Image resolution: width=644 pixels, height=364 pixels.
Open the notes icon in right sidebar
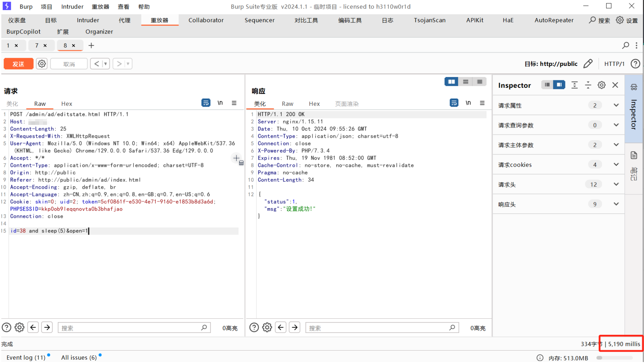coord(634,155)
